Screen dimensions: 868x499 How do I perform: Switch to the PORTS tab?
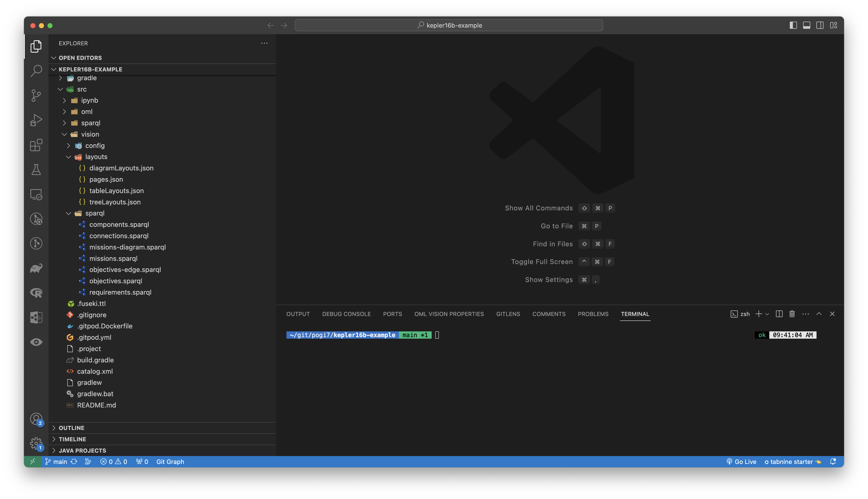point(392,314)
